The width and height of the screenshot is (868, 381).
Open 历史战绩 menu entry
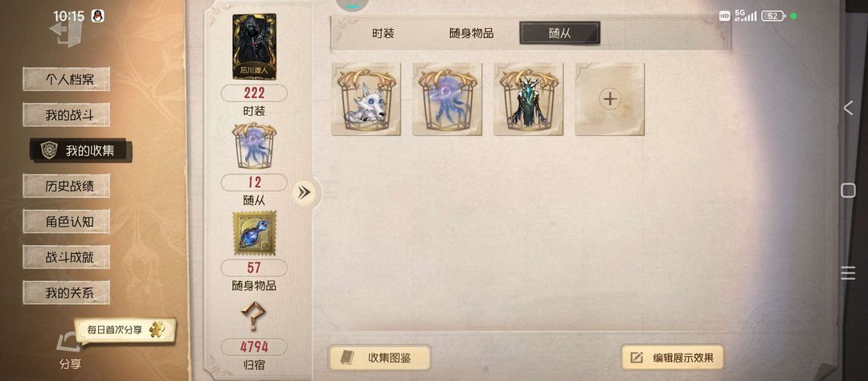(67, 186)
